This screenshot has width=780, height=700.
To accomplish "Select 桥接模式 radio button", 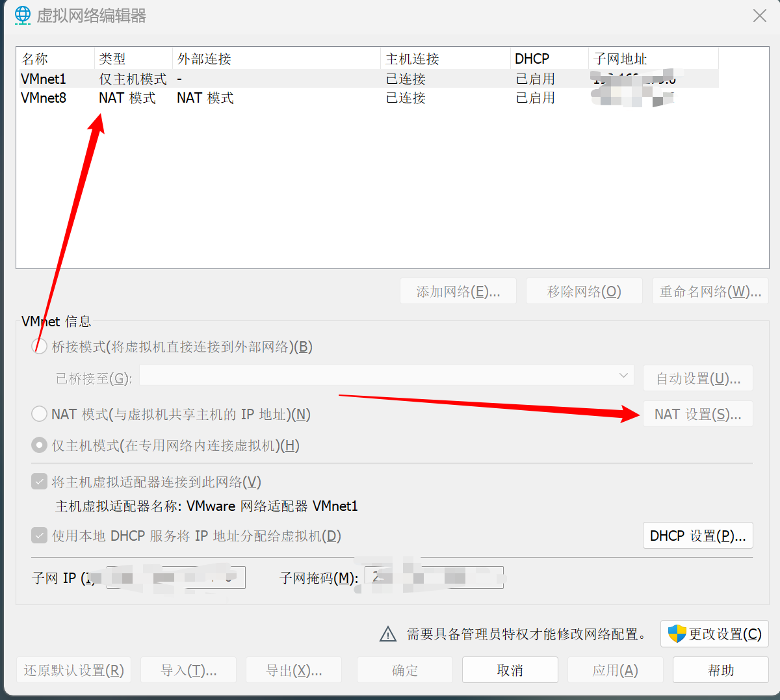I will 40,347.
